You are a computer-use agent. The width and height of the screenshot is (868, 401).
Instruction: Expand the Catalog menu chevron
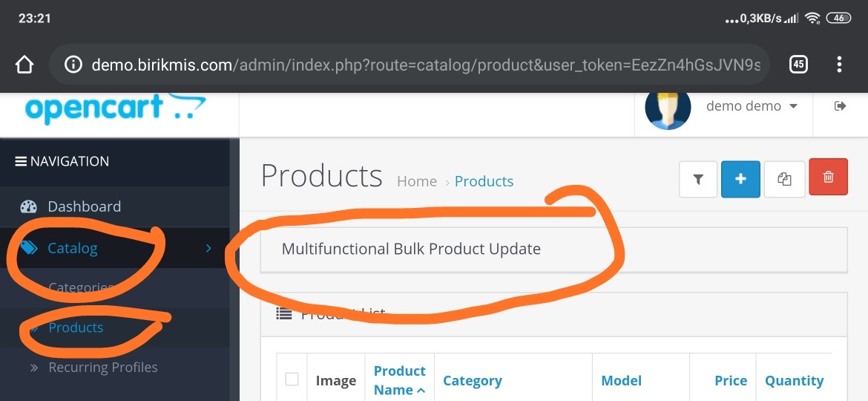pos(208,248)
